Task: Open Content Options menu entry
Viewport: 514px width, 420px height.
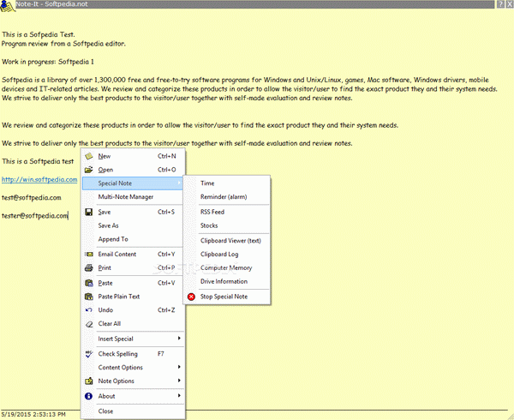Action: [133, 367]
